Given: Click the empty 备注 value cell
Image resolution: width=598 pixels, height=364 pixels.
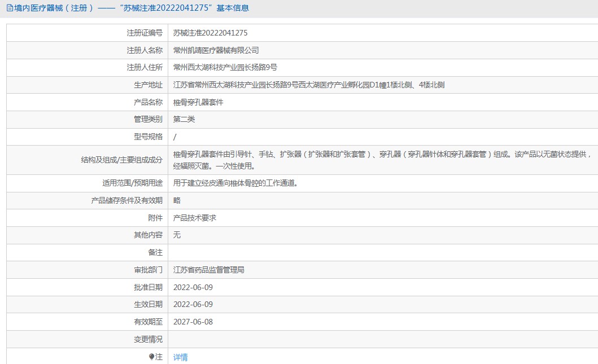Looking at the screenshot, I should [382, 252].
